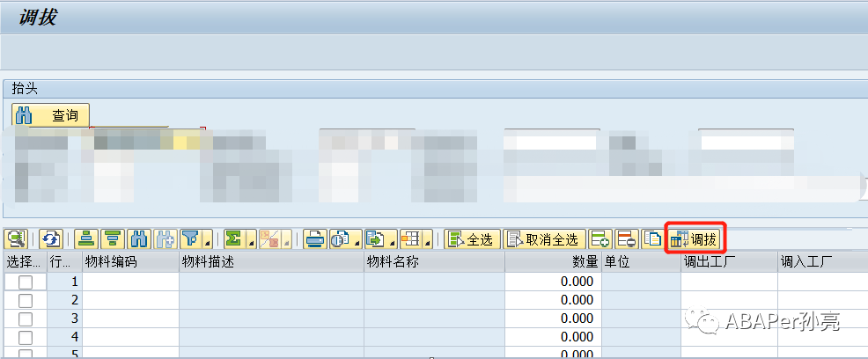
Task: Click the 0.000 quantity cell in row 3
Action: coord(553,319)
